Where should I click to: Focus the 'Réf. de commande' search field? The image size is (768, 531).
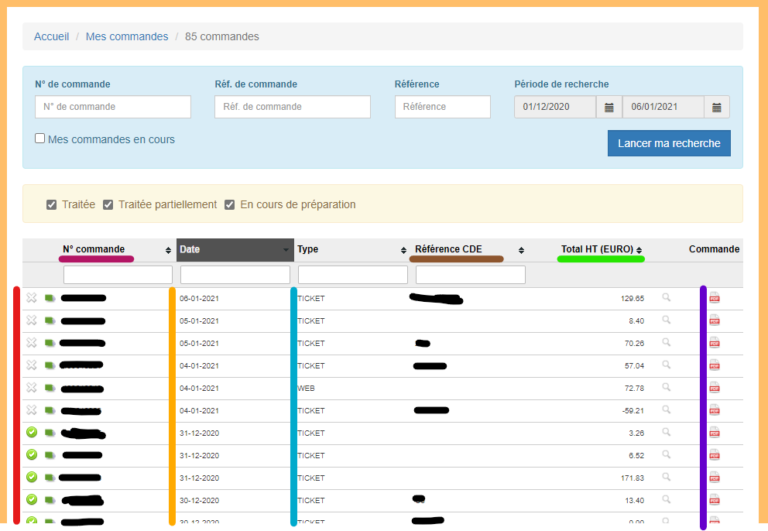[292, 107]
